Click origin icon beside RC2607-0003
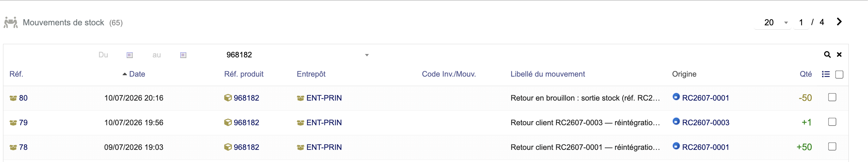This screenshot has height=162, width=868. click(676, 122)
